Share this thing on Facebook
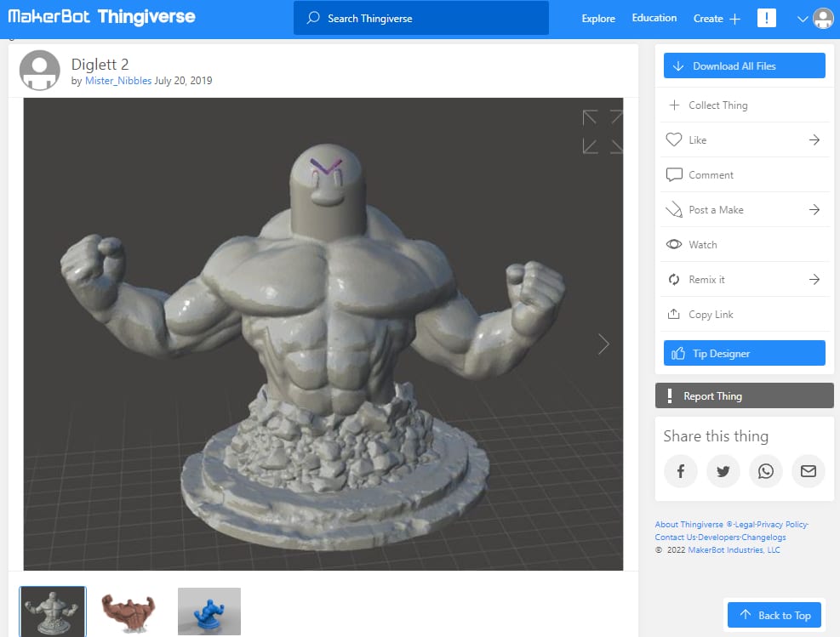 pyautogui.click(x=680, y=471)
